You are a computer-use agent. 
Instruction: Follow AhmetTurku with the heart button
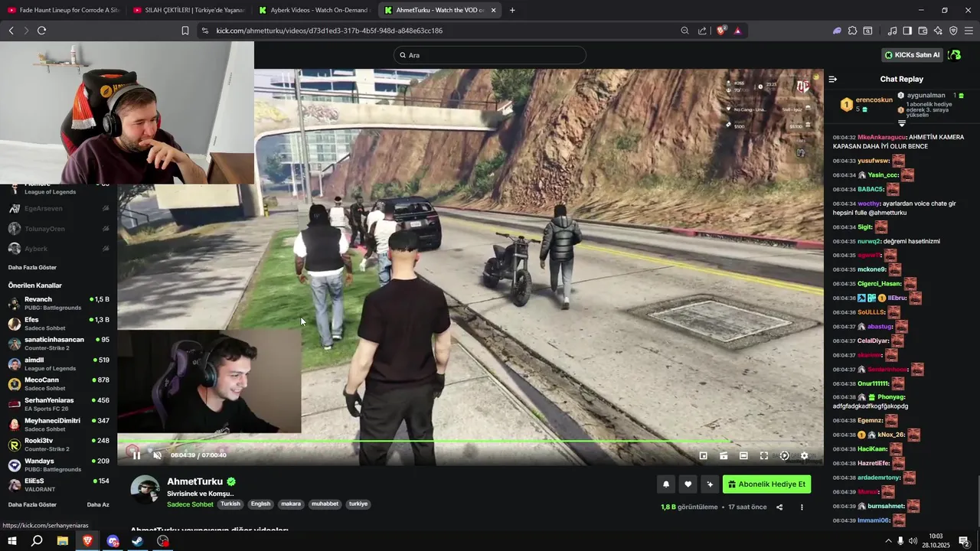point(688,484)
